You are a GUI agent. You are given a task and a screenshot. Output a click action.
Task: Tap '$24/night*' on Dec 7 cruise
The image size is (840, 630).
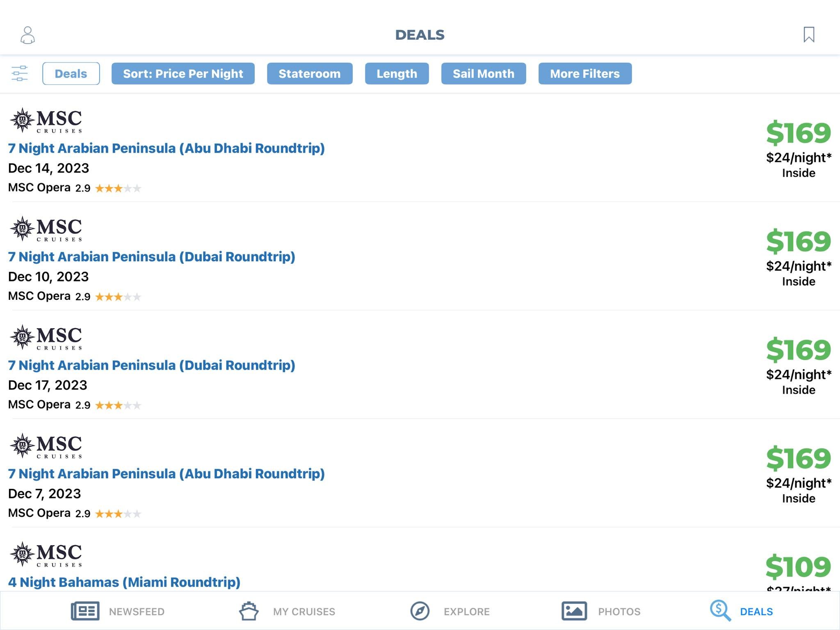[x=799, y=483]
